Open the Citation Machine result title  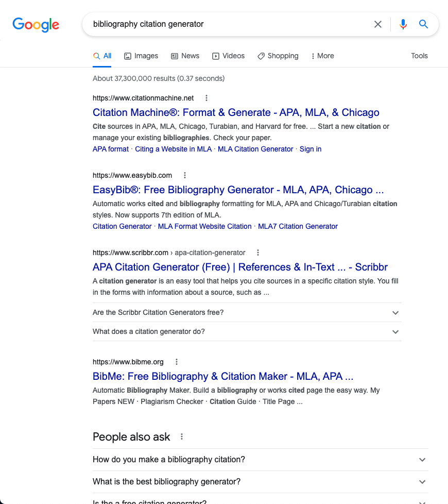click(236, 112)
